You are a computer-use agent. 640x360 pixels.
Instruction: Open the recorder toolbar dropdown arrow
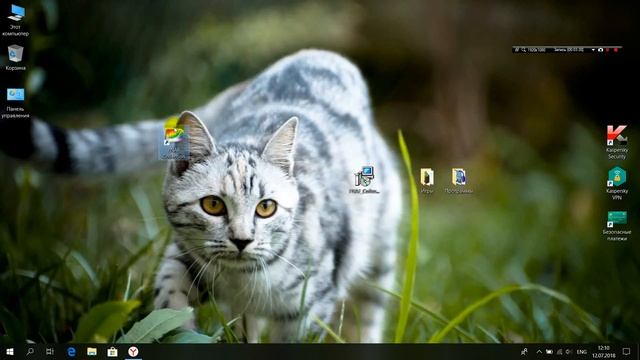[593, 50]
